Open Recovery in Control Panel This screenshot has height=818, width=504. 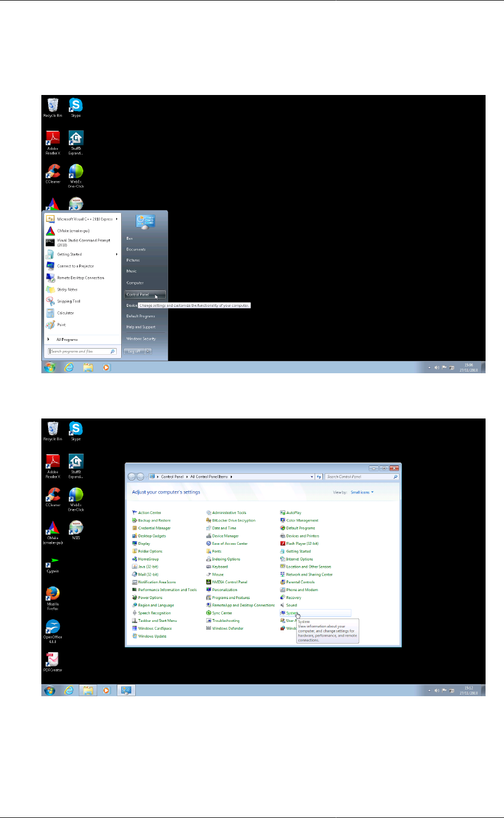point(291,598)
